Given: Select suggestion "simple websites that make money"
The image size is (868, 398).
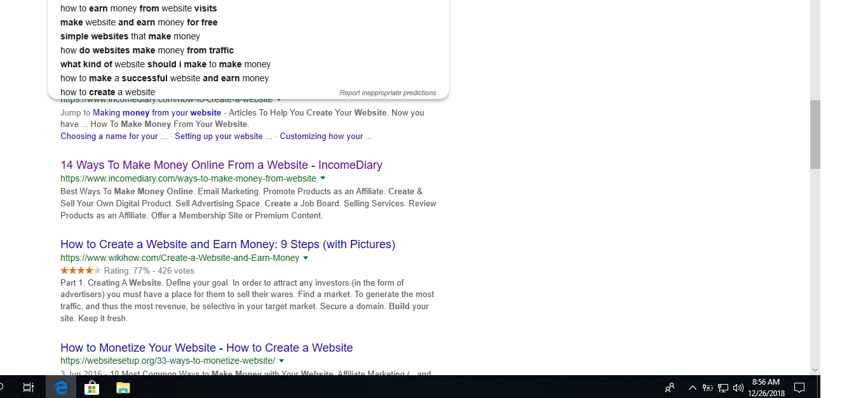Looking at the screenshot, I should 248,36.
